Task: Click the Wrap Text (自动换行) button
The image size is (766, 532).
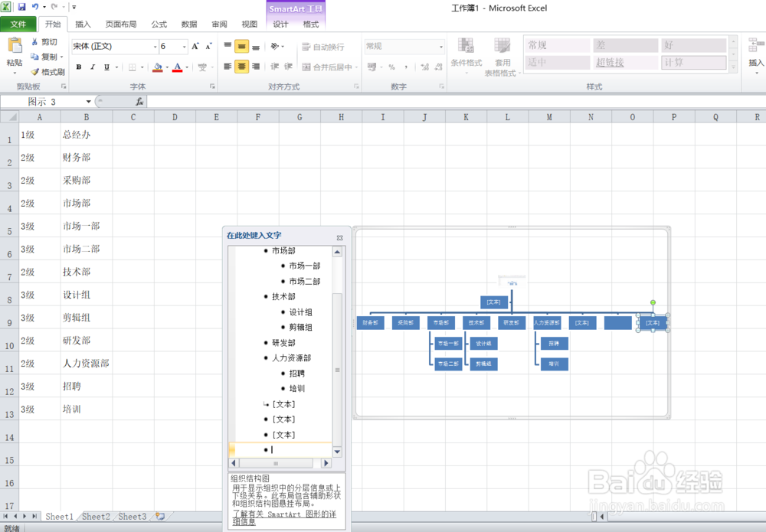Action: [x=323, y=47]
